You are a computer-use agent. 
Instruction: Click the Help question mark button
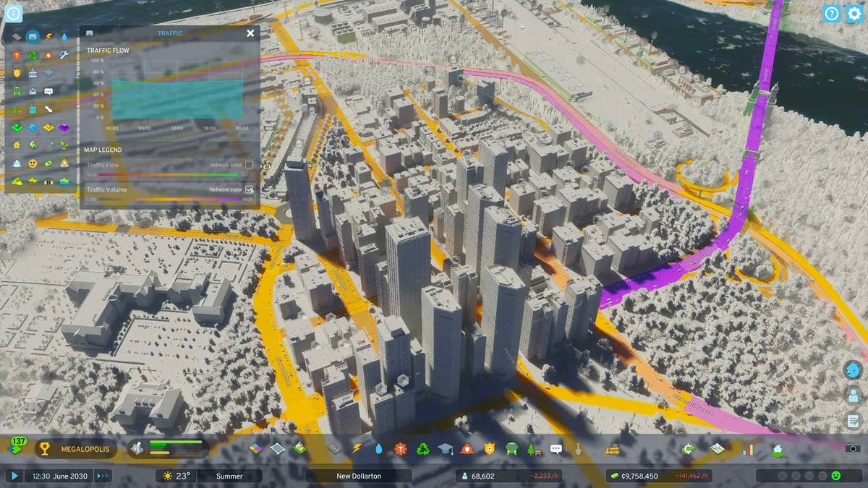(x=830, y=13)
